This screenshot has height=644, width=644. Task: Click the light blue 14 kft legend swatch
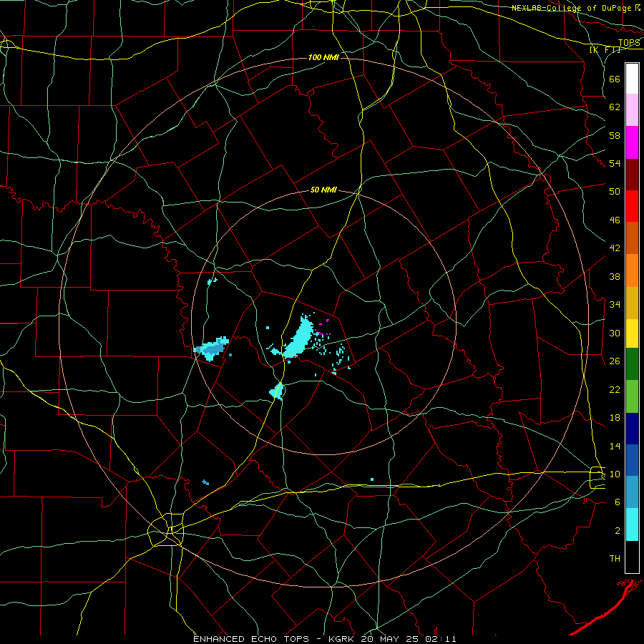(x=632, y=492)
